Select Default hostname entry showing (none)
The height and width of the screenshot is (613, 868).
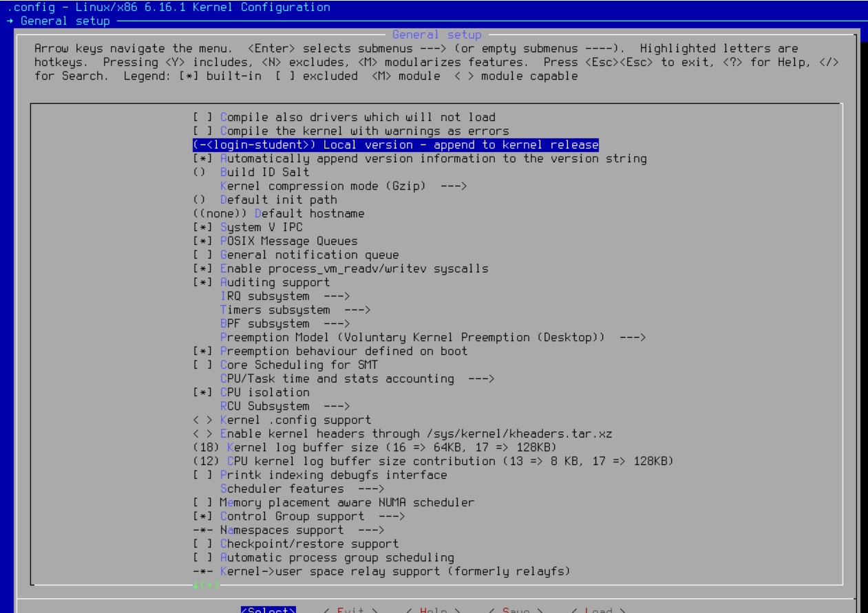(x=279, y=213)
